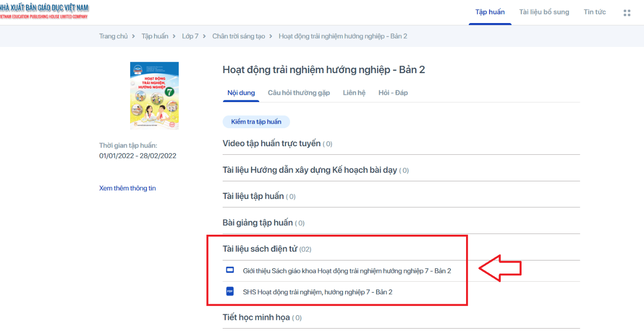Open the apps grid icon in header

pos(627,13)
